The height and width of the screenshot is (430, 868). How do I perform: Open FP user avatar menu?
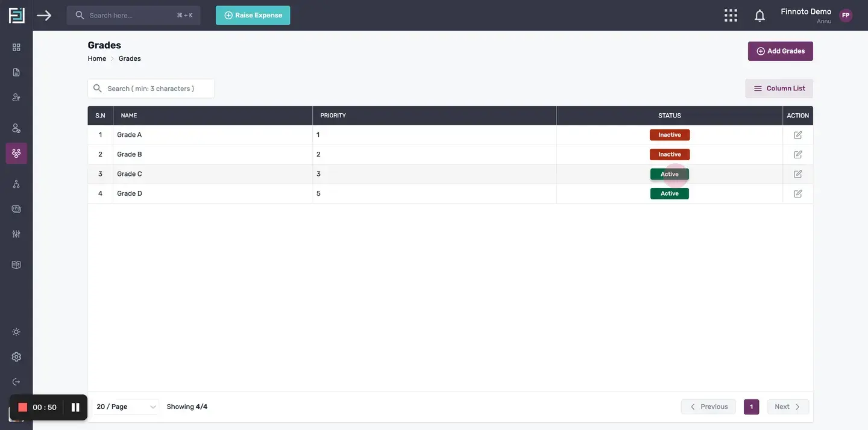846,16
